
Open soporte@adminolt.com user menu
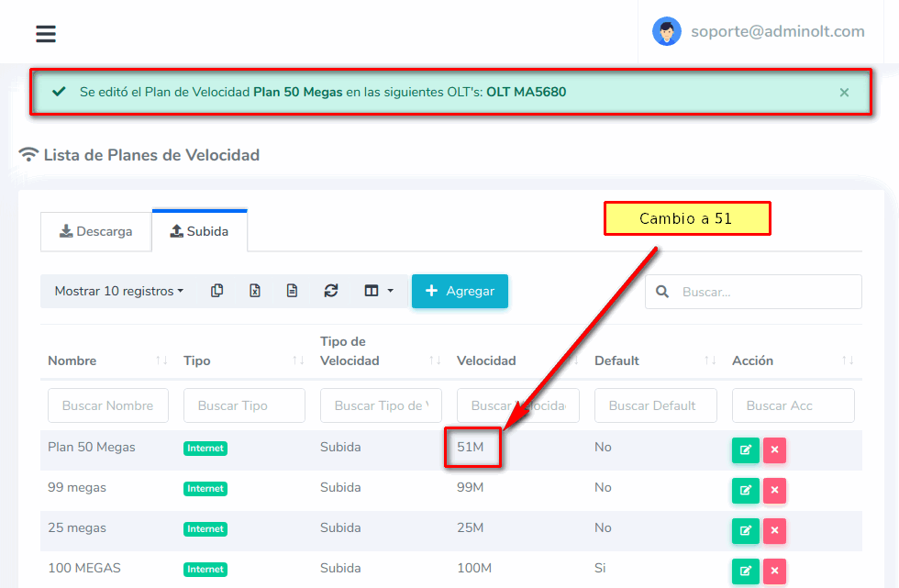[759, 32]
